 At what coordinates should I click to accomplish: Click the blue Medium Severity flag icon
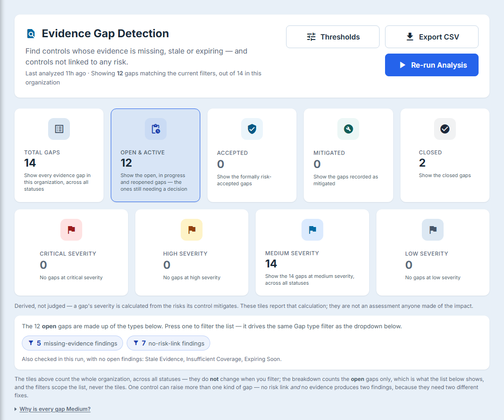(x=312, y=230)
